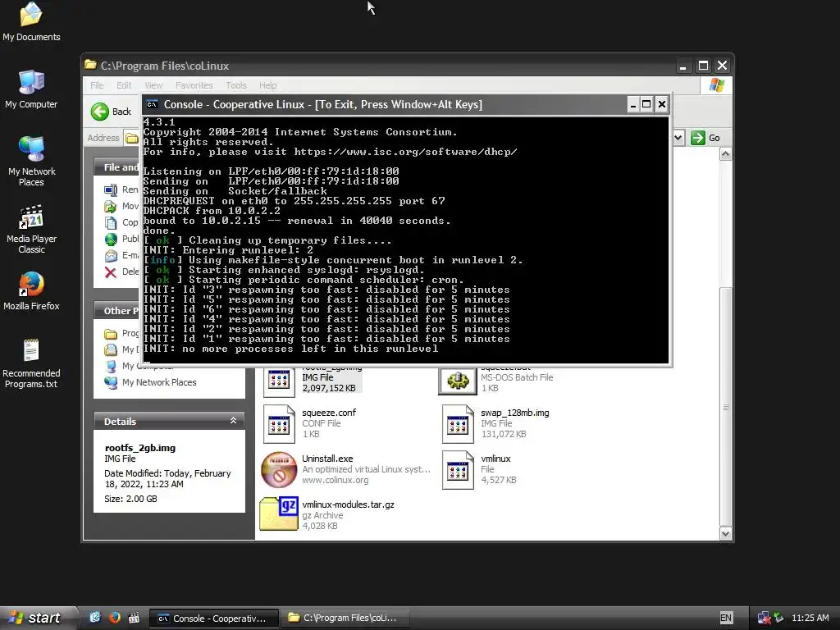Click E-mail this file task icon
The image size is (840, 630).
click(x=111, y=256)
